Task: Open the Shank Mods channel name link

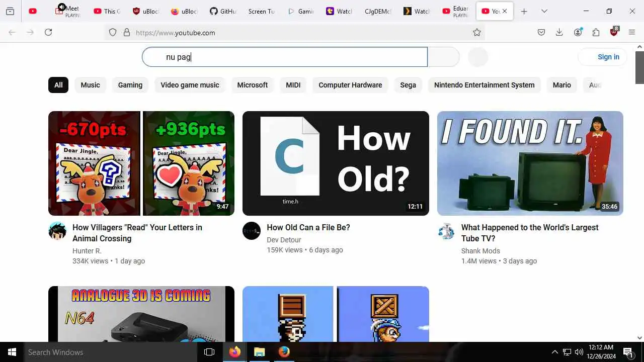Action: point(480,251)
